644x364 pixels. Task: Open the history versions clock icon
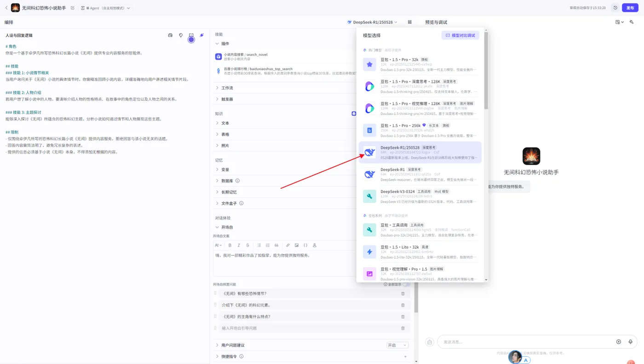coord(615,8)
